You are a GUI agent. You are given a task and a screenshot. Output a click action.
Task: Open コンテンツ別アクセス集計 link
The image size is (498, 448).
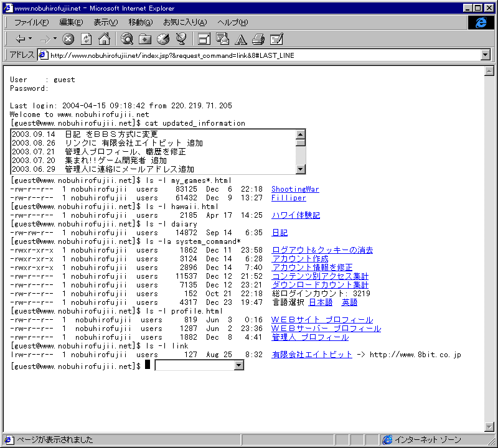[x=320, y=276]
